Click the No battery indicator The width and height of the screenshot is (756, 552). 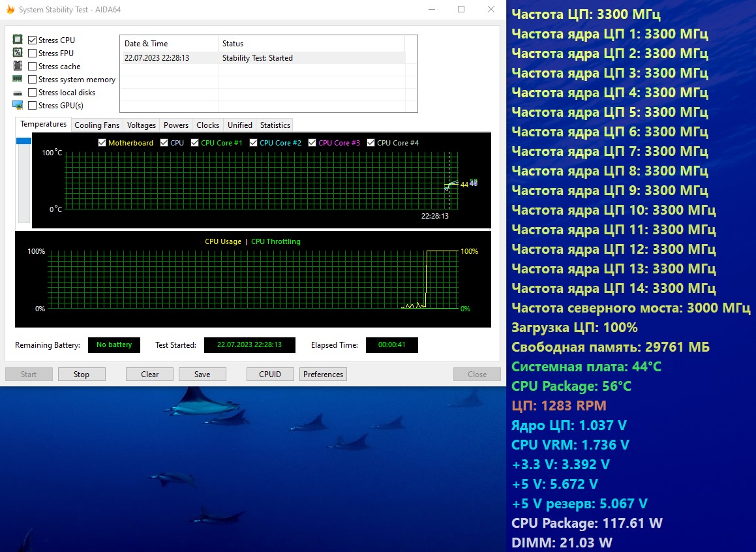point(113,345)
